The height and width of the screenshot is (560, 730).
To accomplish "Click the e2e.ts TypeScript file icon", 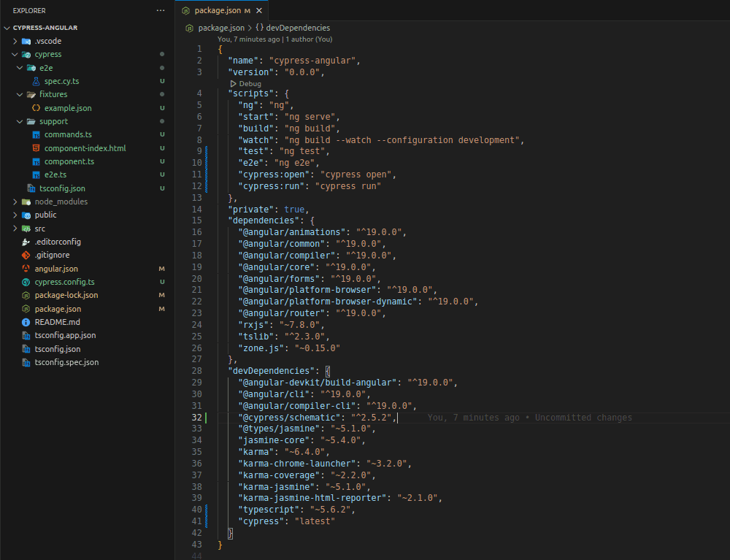I will (36, 175).
